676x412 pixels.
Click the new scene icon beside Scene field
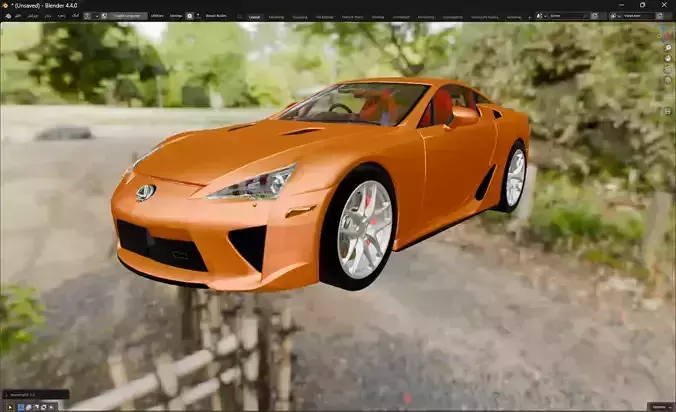click(x=595, y=16)
